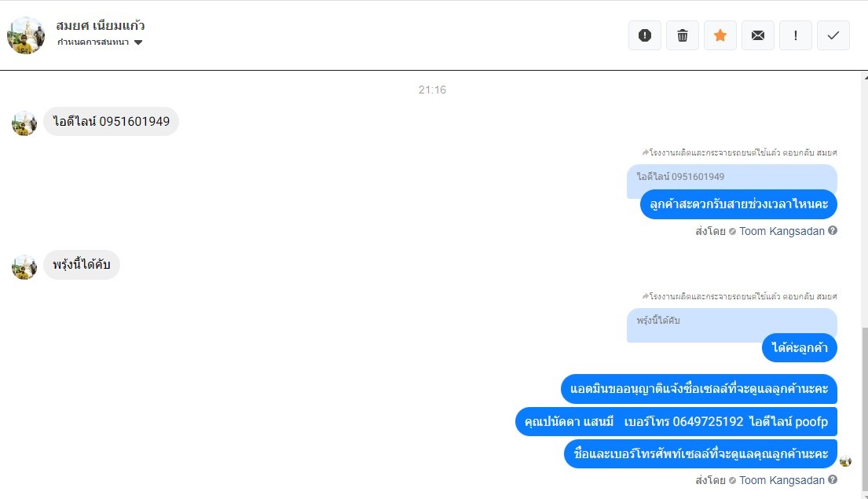The height and width of the screenshot is (499, 868).
Task: Click the customer avatar beside พรุ่งนี้ได้คับ message
Action: 24,266
